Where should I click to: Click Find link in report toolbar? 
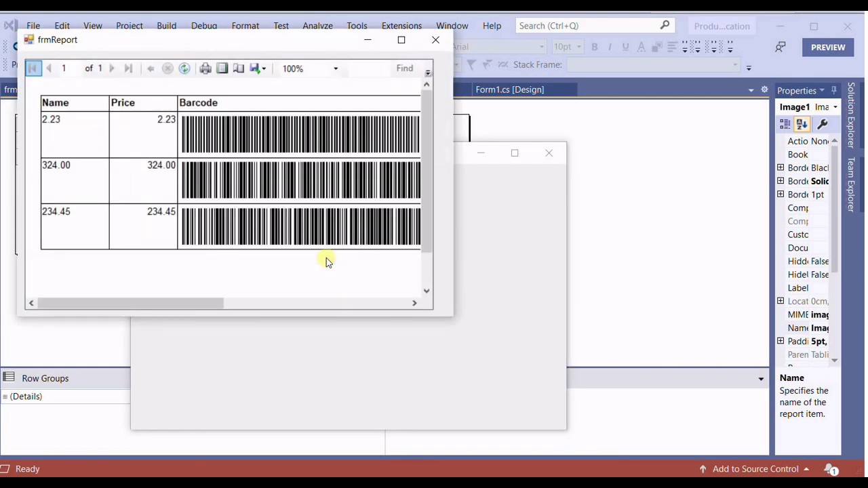[x=405, y=68]
